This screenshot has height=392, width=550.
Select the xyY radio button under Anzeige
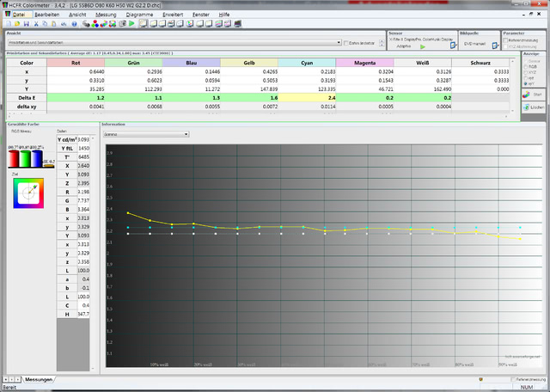(x=525, y=84)
